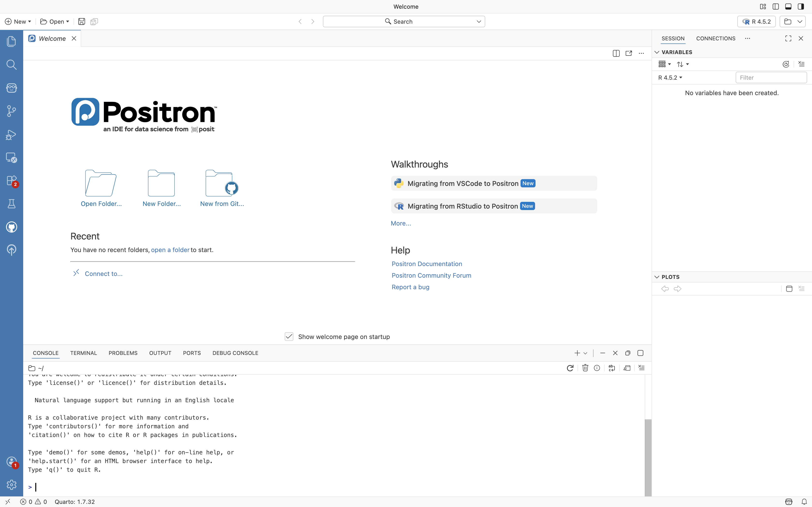Open the New dropdown menu
This screenshot has height=507, width=812.
tap(18, 21)
